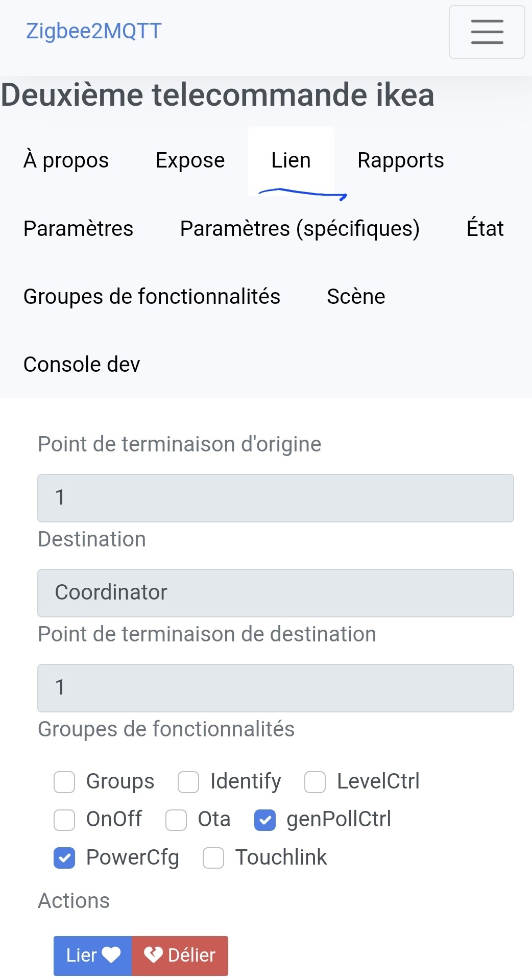
Task: Open the Console dev tab
Action: (x=82, y=365)
